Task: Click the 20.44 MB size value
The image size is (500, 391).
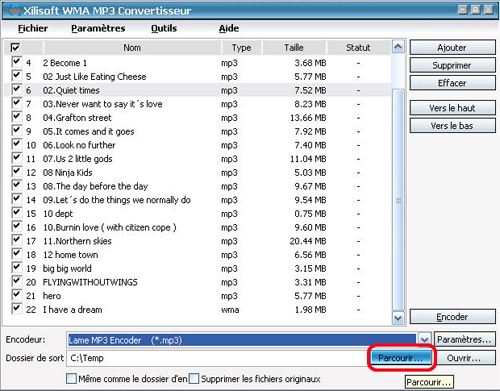Action: point(308,241)
